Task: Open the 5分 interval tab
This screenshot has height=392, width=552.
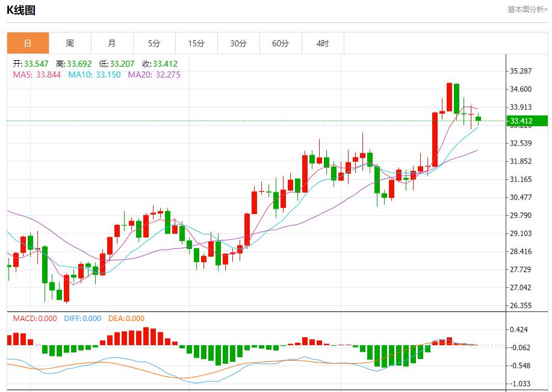Action: (154, 43)
